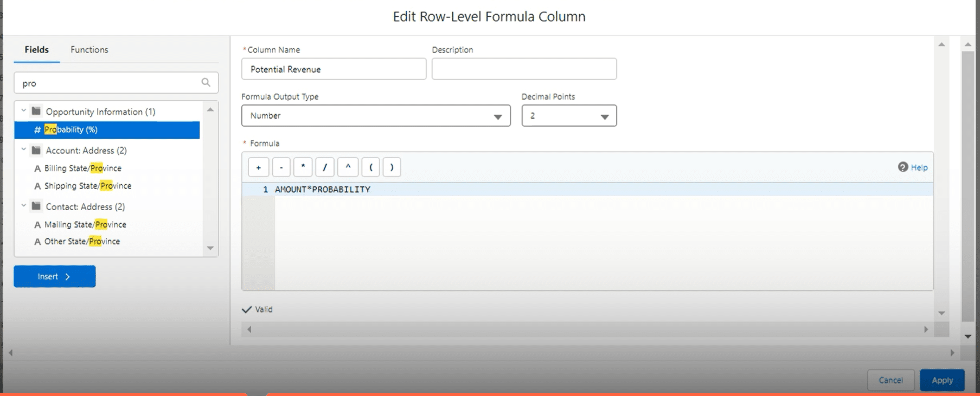Open the formula Help link
This screenshot has width=980, height=396.
(918, 167)
